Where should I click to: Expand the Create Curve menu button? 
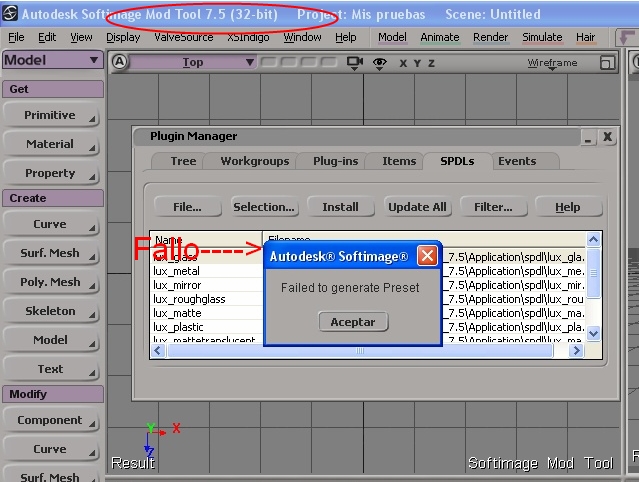(51, 224)
